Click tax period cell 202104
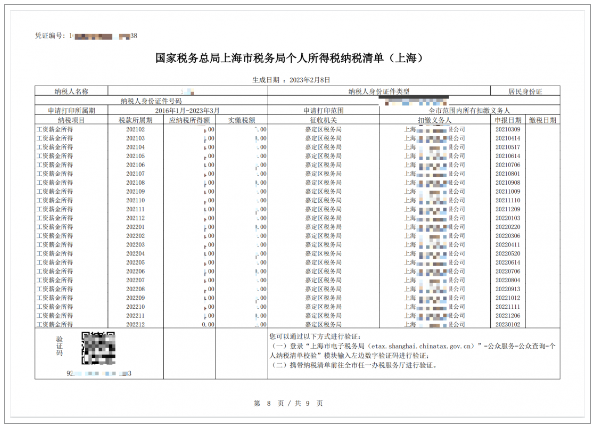This screenshot has height=430, width=599. coord(136,147)
